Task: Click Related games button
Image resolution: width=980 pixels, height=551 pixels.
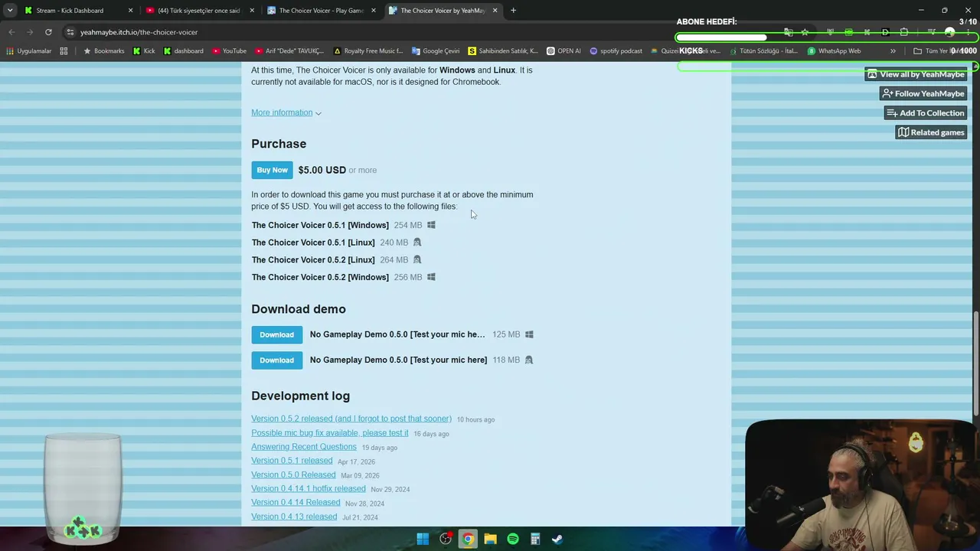Action: click(x=931, y=132)
